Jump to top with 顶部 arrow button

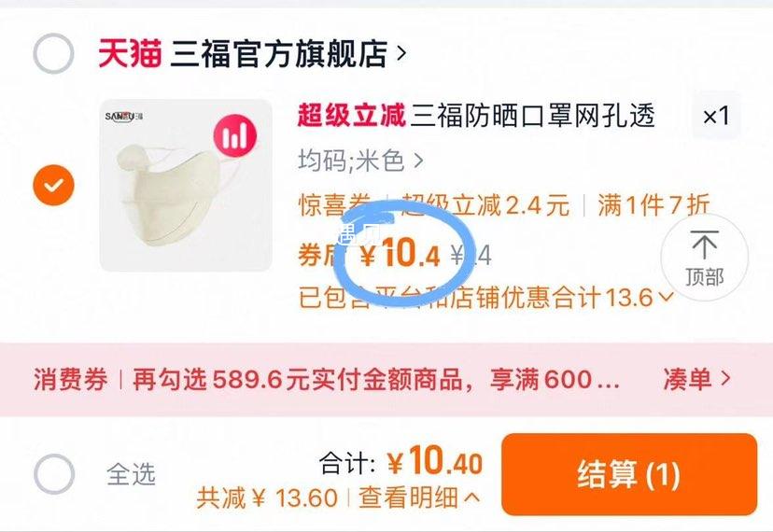pyautogui.click(x=704, y=258)
